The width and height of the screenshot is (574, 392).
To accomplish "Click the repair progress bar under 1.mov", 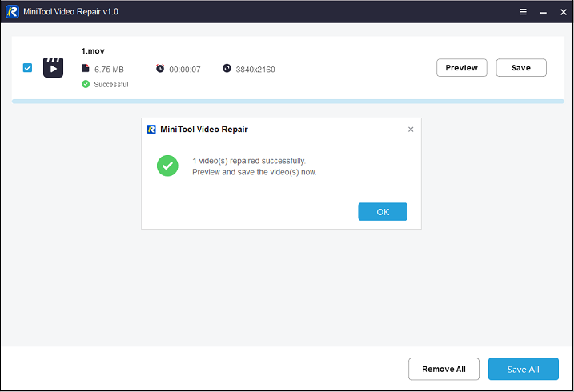I will [x=288, y=102].
